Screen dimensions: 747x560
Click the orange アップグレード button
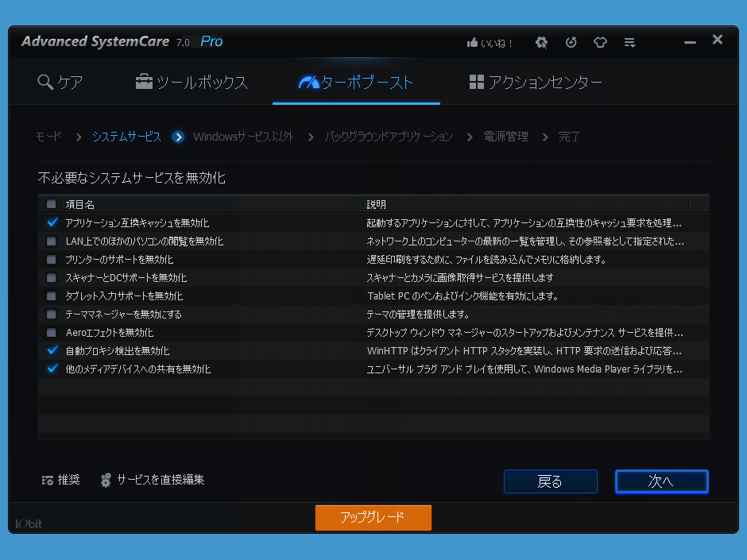coord(373,517)
